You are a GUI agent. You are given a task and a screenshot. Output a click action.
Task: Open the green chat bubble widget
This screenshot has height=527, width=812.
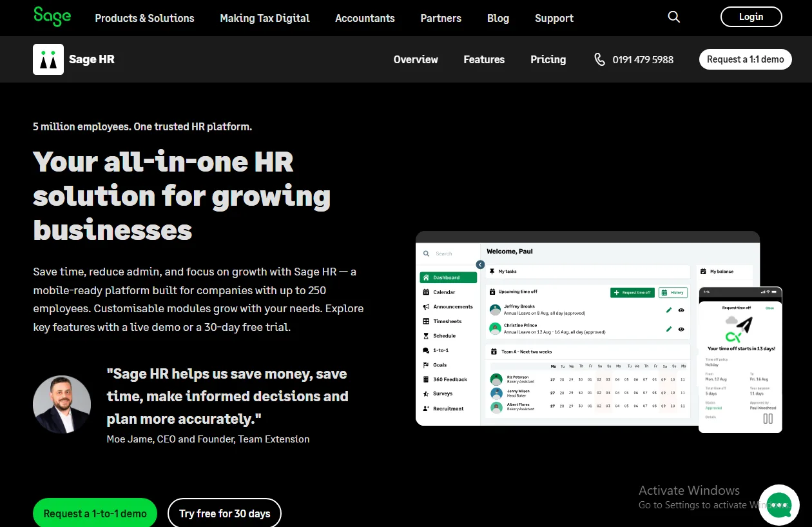(779, 504)
